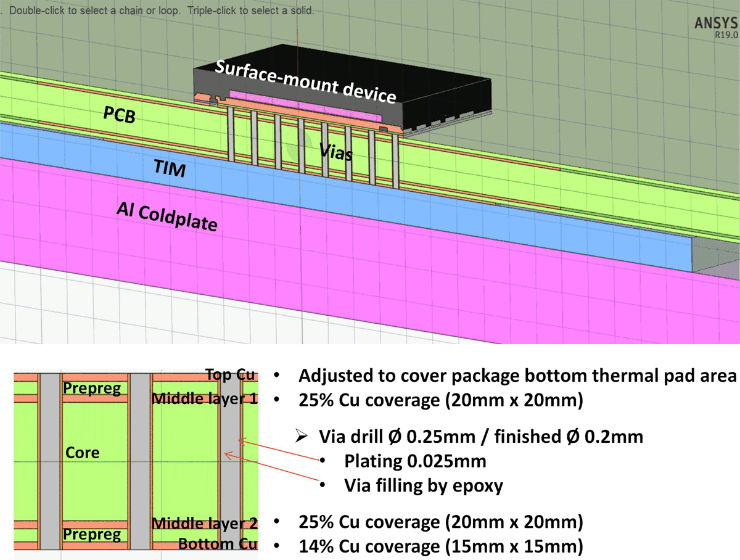Click the via drill diameter bullet text
The image size is (740, 560).
pyautogui.click(x=481, y=436)
